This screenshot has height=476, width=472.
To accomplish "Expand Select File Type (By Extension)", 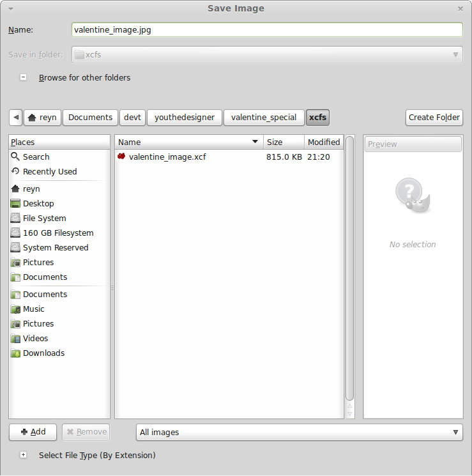I will coord(24,455).
